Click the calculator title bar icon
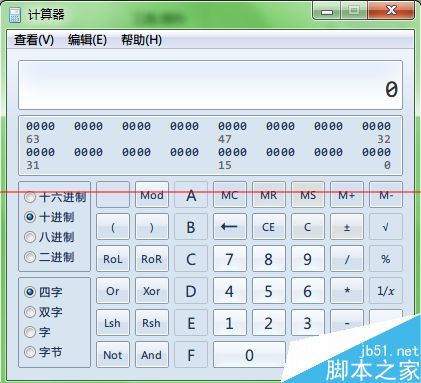The width and height of the screenshot is (421, 383). [x=15, y=15]
